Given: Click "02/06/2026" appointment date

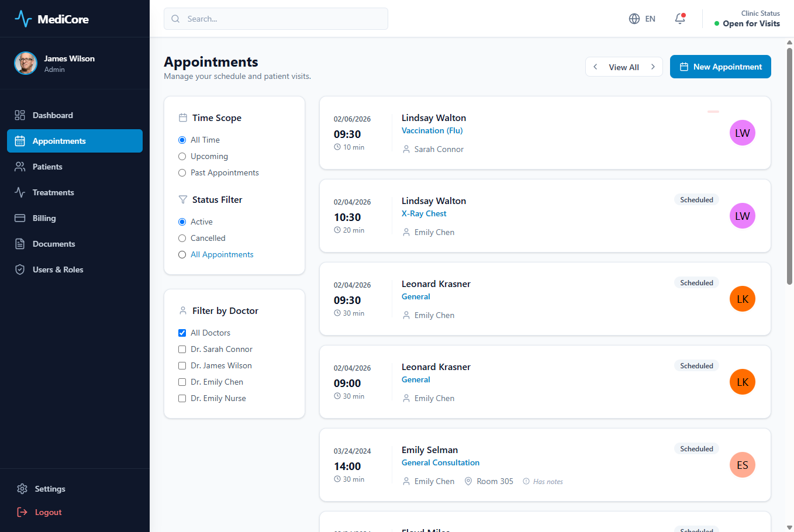Looking at the screenshot, I should (x=352, y=119).
